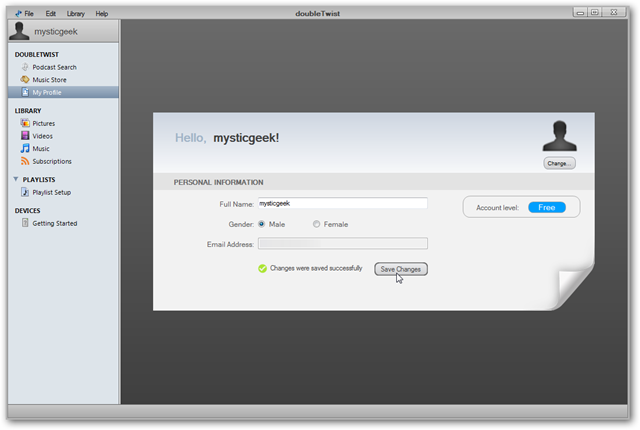Open the File menu
Viewport: 640px width, 430px height.
(x=29, y=13)
